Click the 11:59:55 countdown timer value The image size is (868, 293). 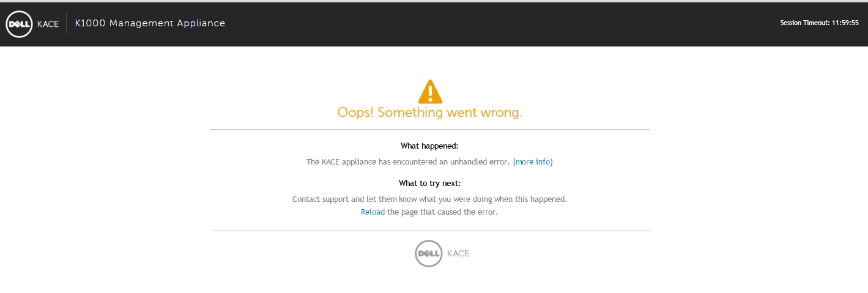point(845,23)
